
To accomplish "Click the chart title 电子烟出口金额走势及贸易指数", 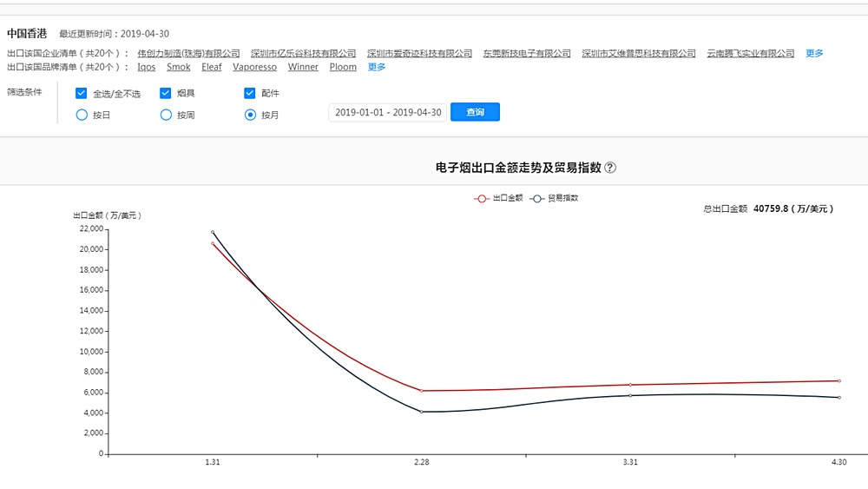I will point(518,168).
